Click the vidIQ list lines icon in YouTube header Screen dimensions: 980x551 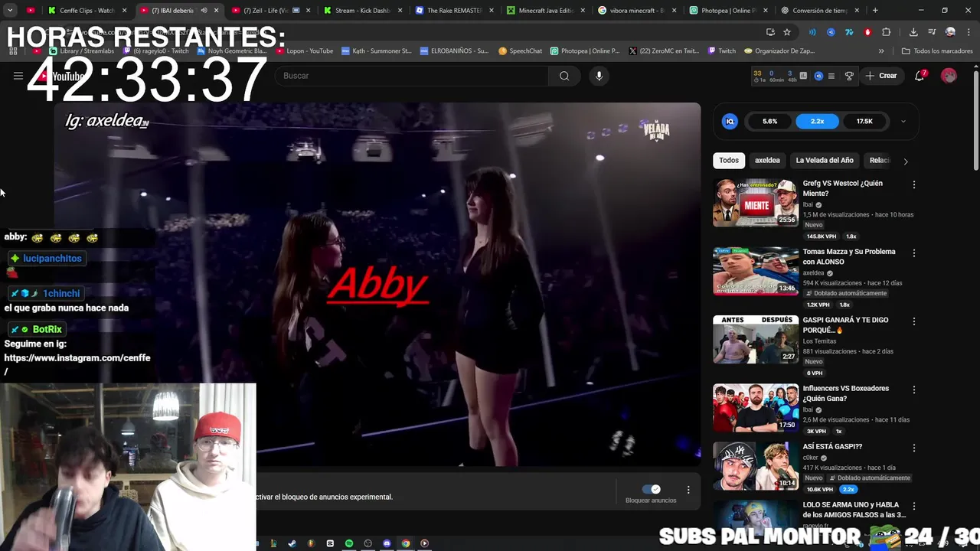pos(831,76)
